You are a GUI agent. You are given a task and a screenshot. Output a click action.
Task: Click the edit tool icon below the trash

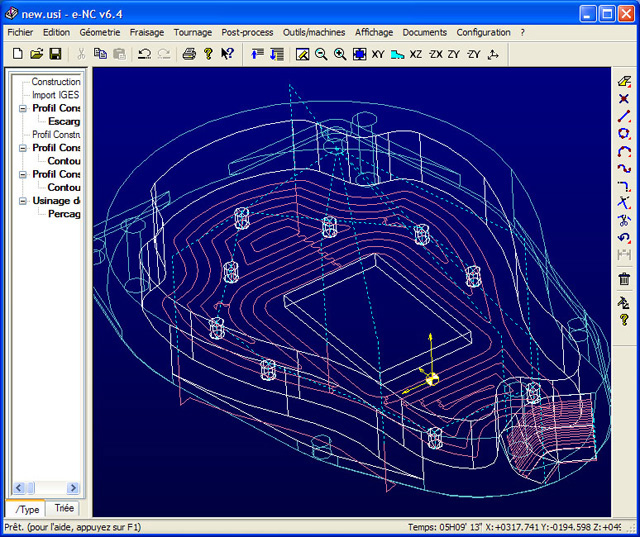click(x=624, y=302)
